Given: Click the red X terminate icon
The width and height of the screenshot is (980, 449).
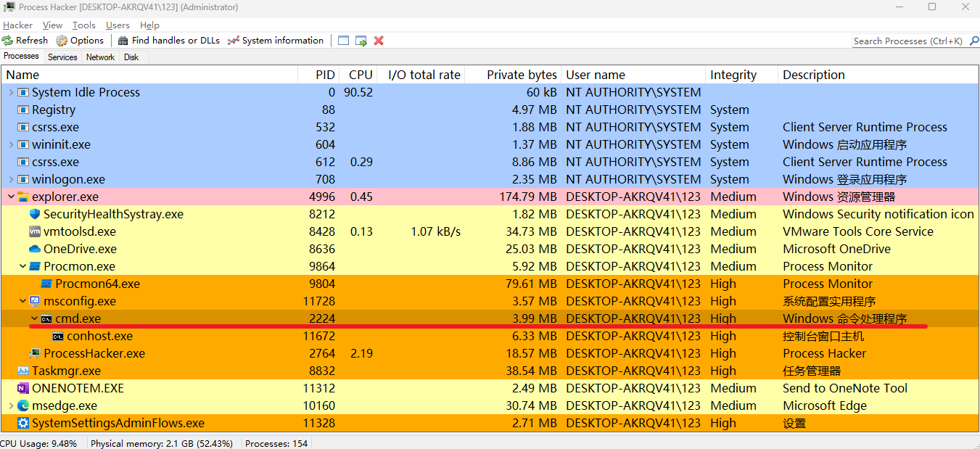Looking at the screenshot, I should pyautogui.click(x=379, y=41).
